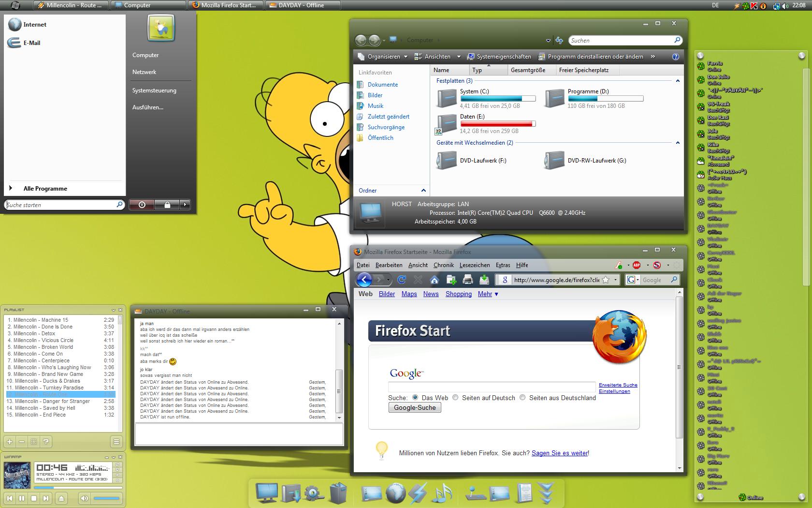This screenshot has height=508, width=812.
Task: Toggle shuffle in Winamp display panel
Action: click(117, 464)
